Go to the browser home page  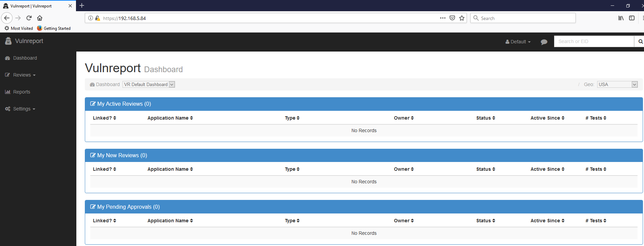[40, 18]
